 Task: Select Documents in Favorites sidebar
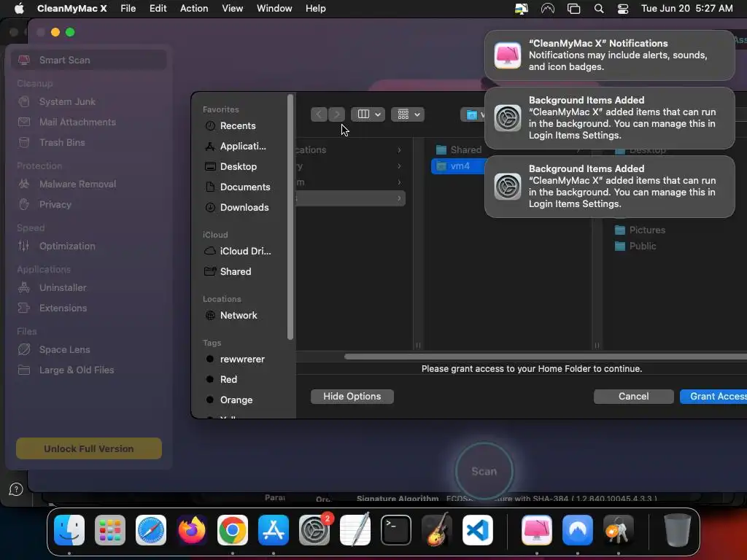[244, 187]
